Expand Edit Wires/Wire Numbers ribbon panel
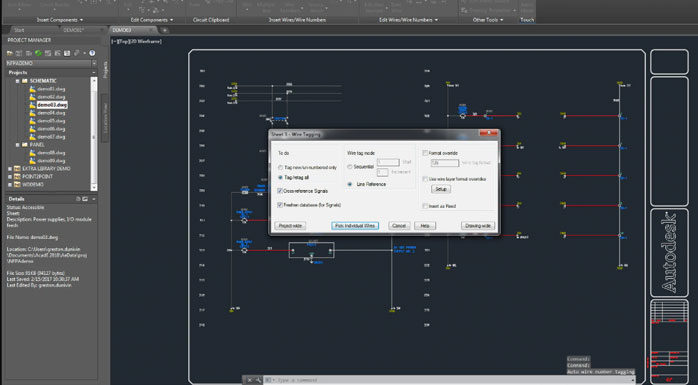The height and width of the screenshot is (385, 698). pyautogui.click(x=408, y=20)
